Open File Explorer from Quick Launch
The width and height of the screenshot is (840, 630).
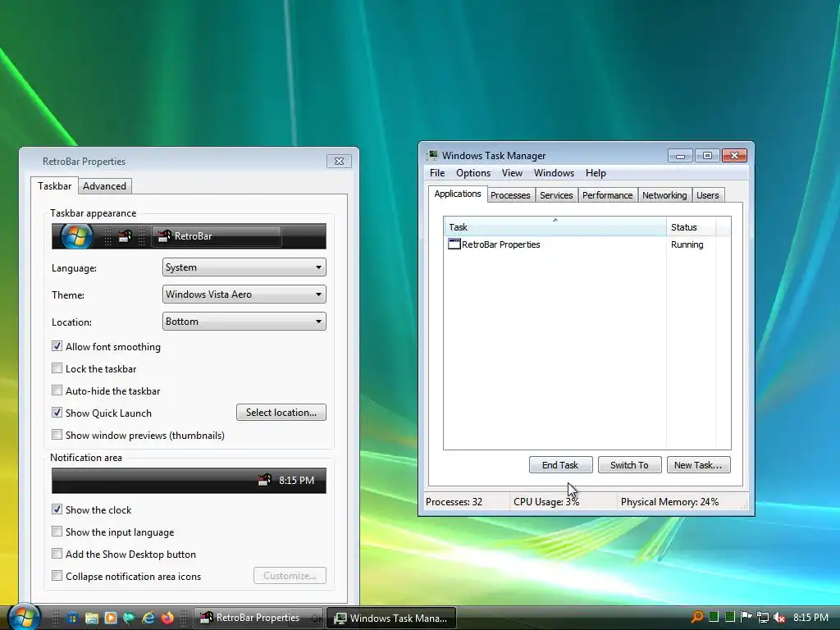(x=92, y=619)
